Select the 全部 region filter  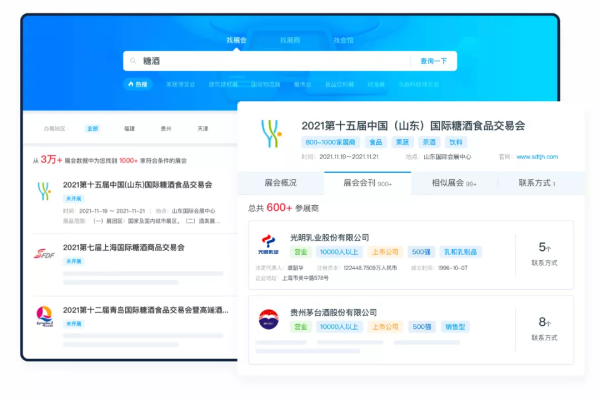point(92,129)
